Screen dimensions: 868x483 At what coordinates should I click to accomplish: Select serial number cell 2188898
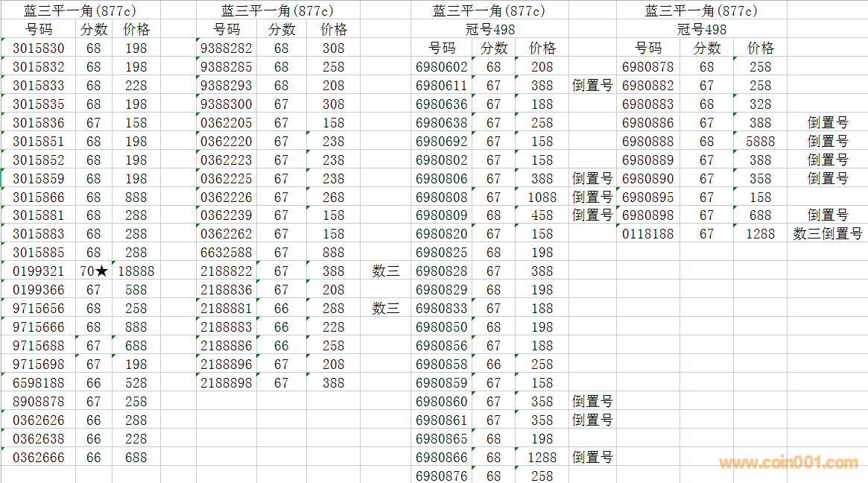[226, 382]
